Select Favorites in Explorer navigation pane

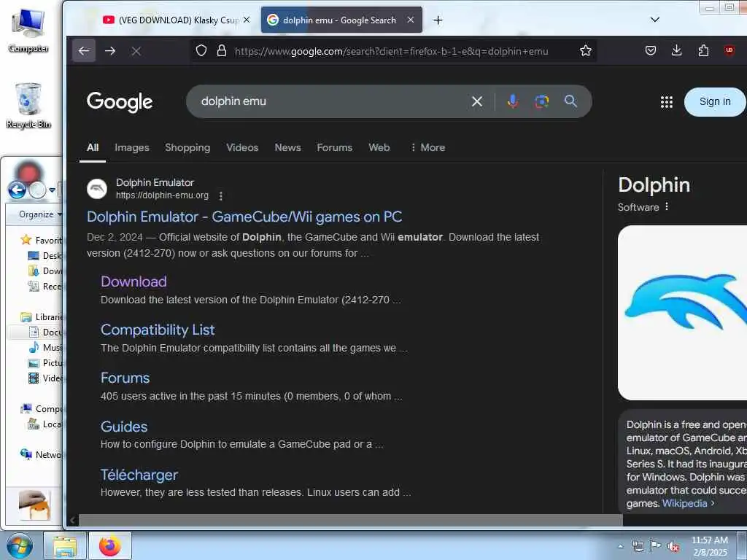(42, 241)
